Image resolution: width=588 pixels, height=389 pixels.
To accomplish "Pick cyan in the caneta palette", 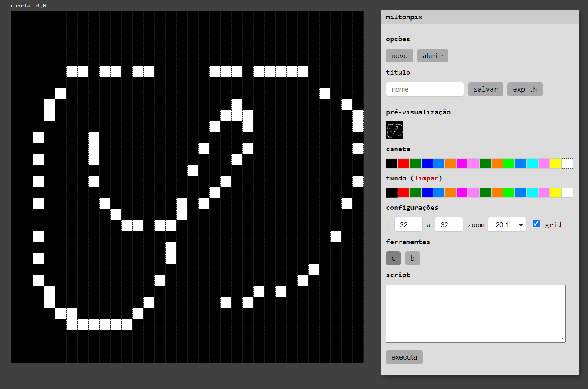I will 532,164.
